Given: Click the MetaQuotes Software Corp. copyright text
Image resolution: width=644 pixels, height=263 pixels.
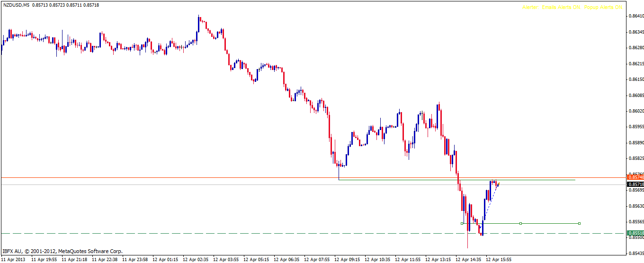Looking at the screenshot, I should tap(90, 251).
